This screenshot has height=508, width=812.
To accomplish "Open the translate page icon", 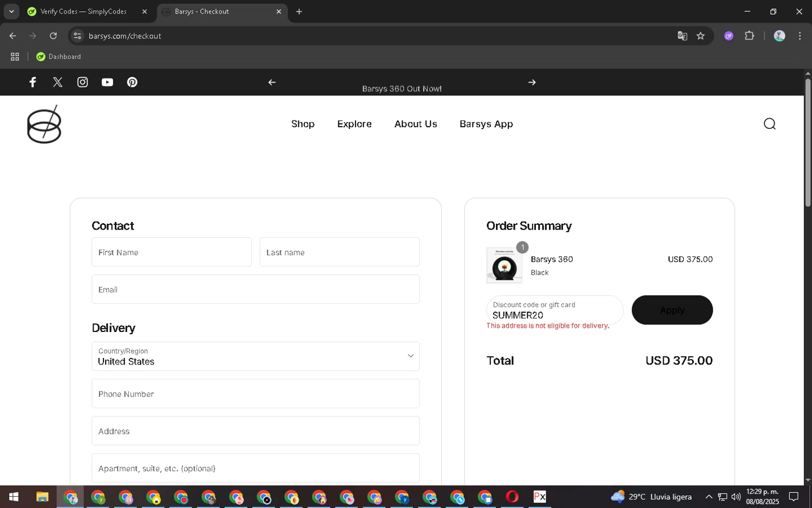I will tap(682, 36).
